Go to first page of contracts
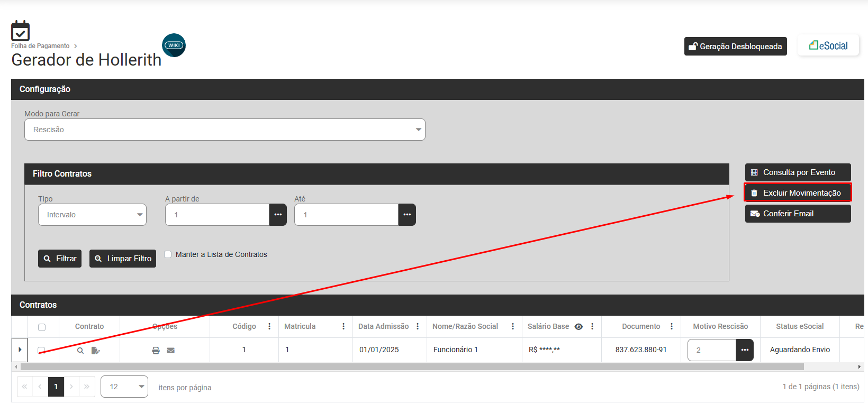Image resolution: width=868 pixels, height=404 pixels. (24, 387)
